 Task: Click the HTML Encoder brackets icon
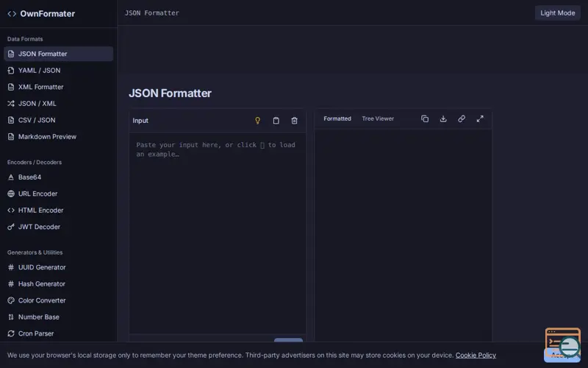[x=11, y=210]
